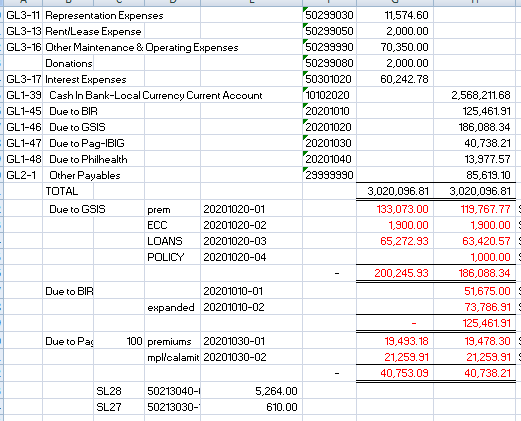Select the Representation Expenses cell
Image resolution: width=521 pixels, height=421 pixels.
[104, 15]
